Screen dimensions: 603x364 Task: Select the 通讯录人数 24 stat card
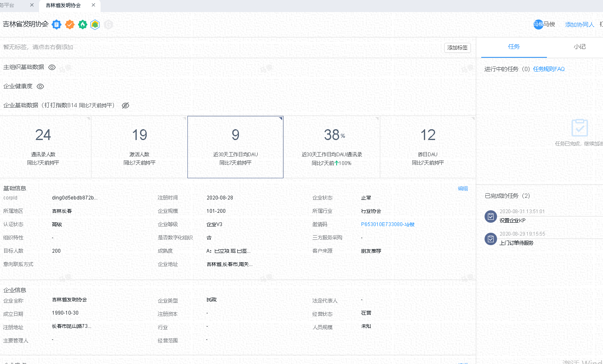45,147
